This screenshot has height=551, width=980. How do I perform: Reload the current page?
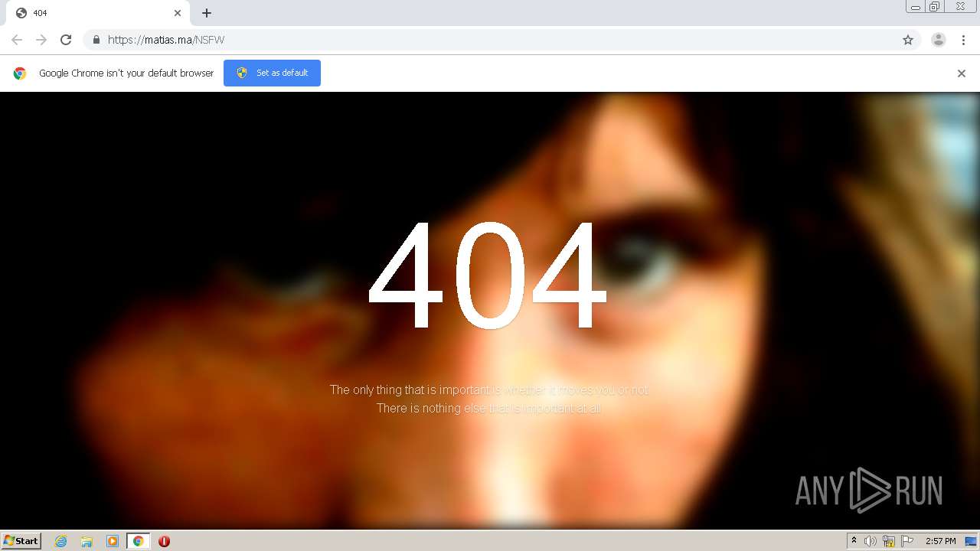point(66,40)
